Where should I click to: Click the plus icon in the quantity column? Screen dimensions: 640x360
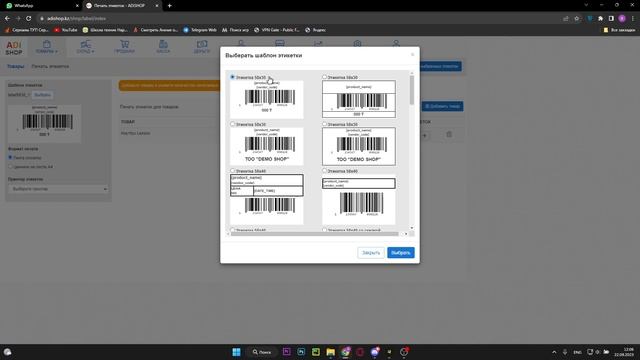point(424,135)
